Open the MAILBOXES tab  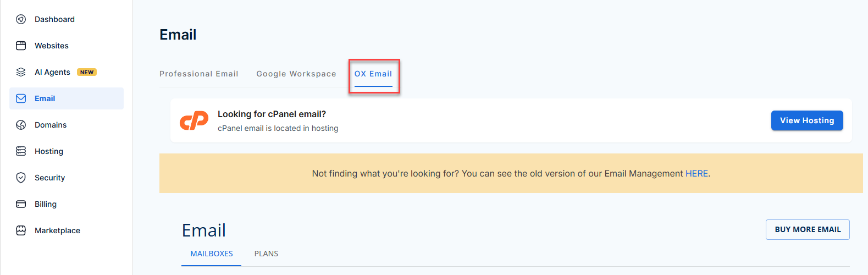[x=212, y=254]
